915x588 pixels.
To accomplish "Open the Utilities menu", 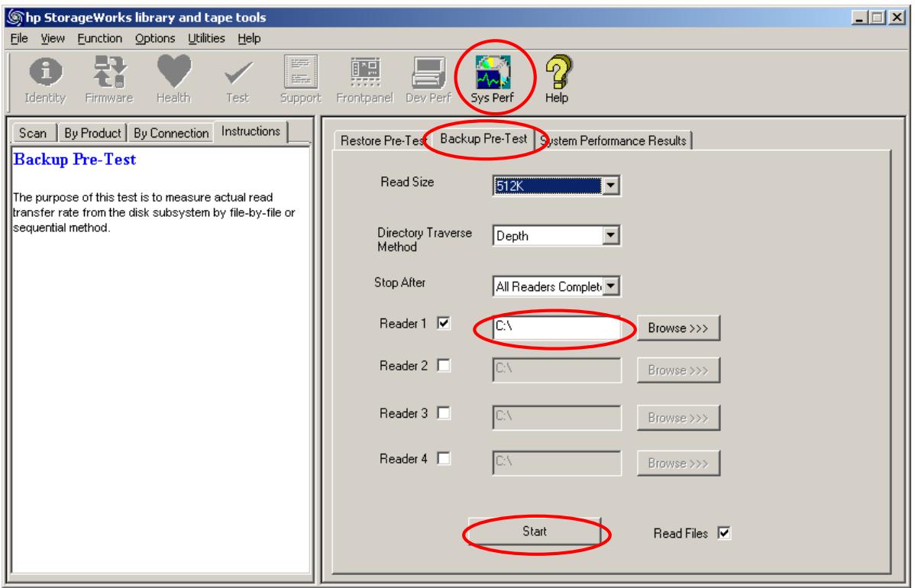I will click(x=206, y=38).
